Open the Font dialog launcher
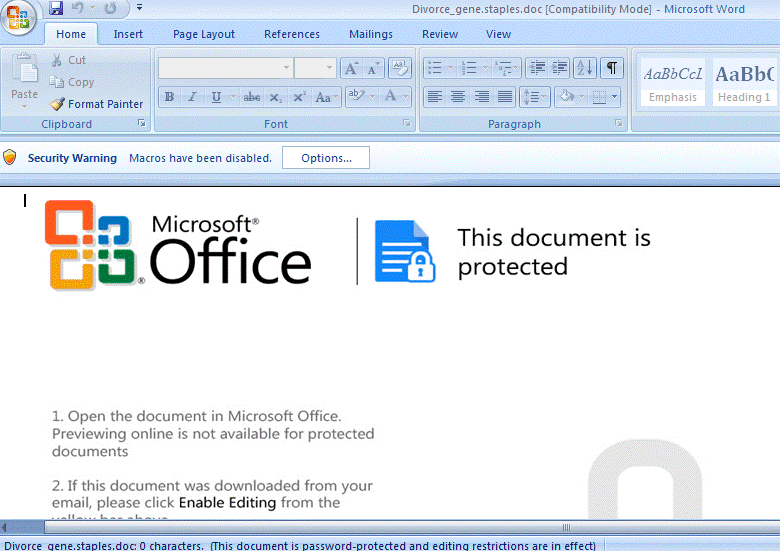The image size is (780, 551). (x=407, y=123)
